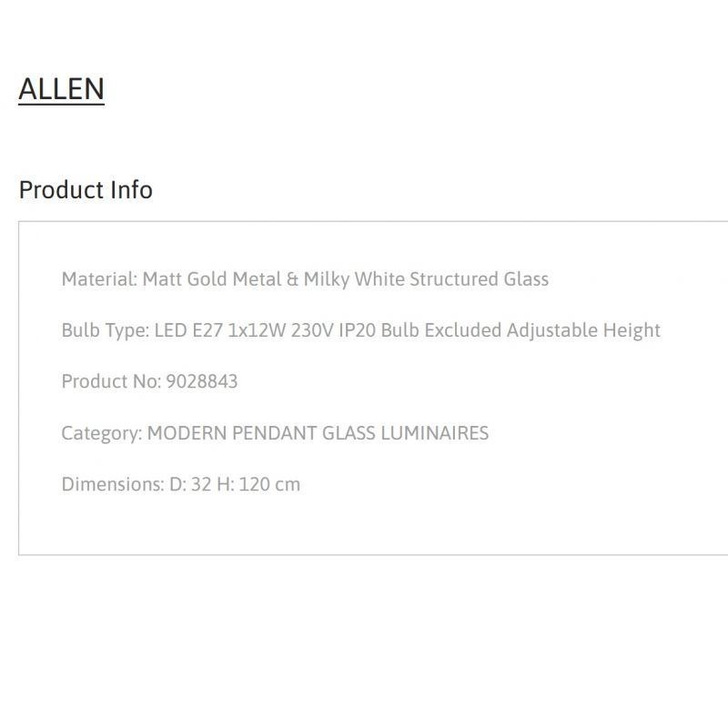The height and width of the screenshot is (728, 728).
Task: Click the Bulb Type specification text
Action: [360, 330]
